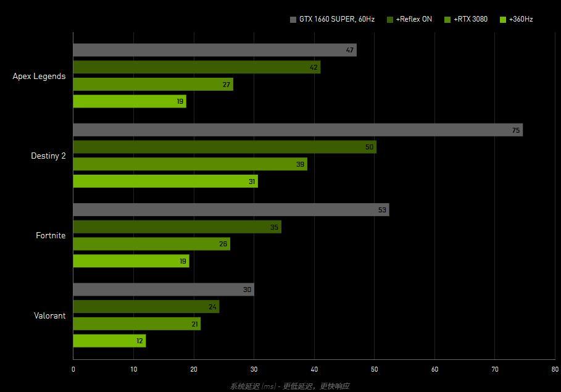Click the x-axis tick label 30

(x=254, y=369)
